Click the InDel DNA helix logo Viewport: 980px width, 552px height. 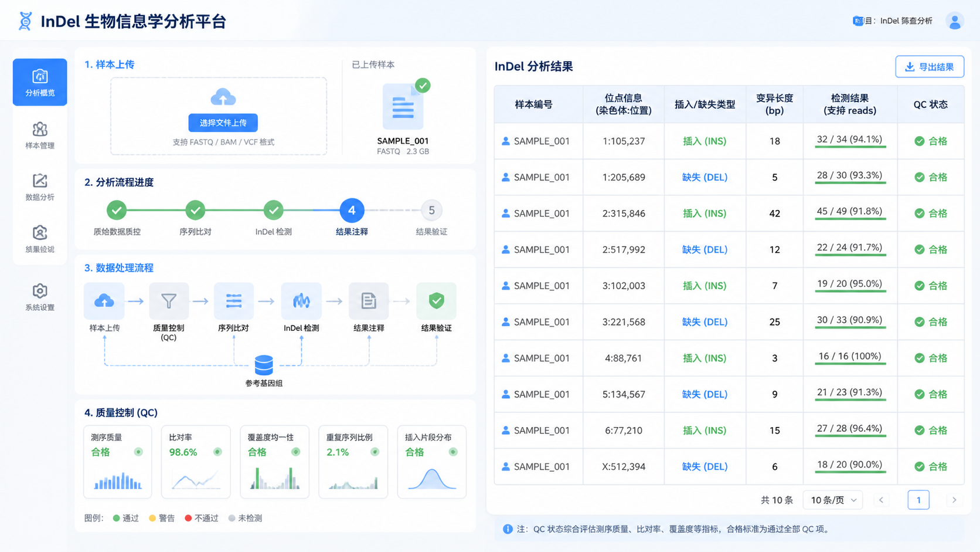(25, 21)
